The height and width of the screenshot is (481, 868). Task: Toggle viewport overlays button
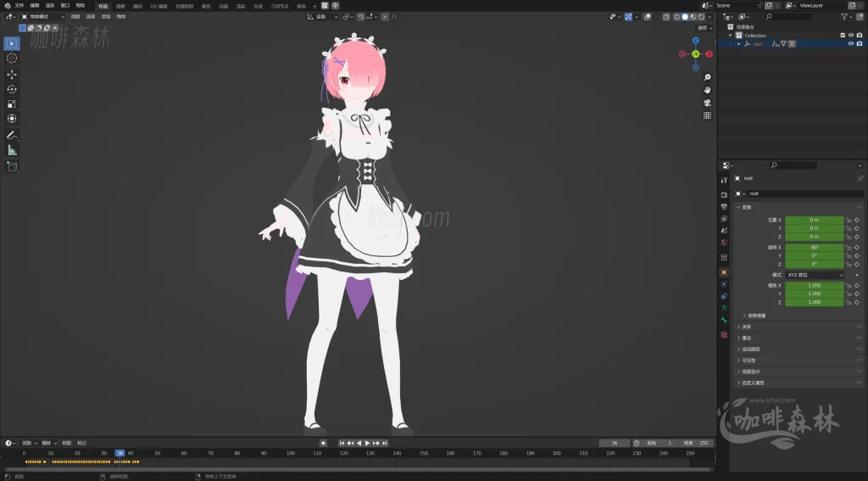pyautogui.click(x=647, y=17)
